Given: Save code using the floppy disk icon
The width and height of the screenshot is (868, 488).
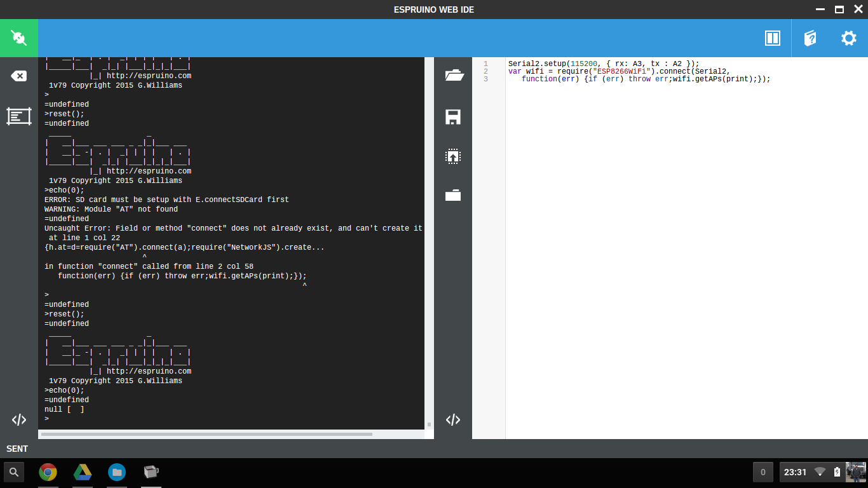Looking at the screenshot, I should click(x=453, y=117).
